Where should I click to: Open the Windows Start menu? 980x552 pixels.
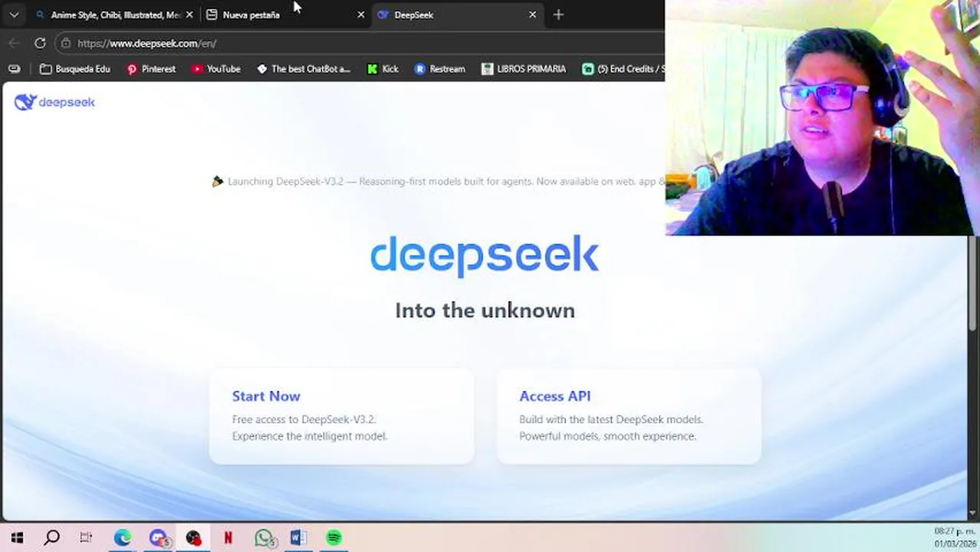coord(17,538)
